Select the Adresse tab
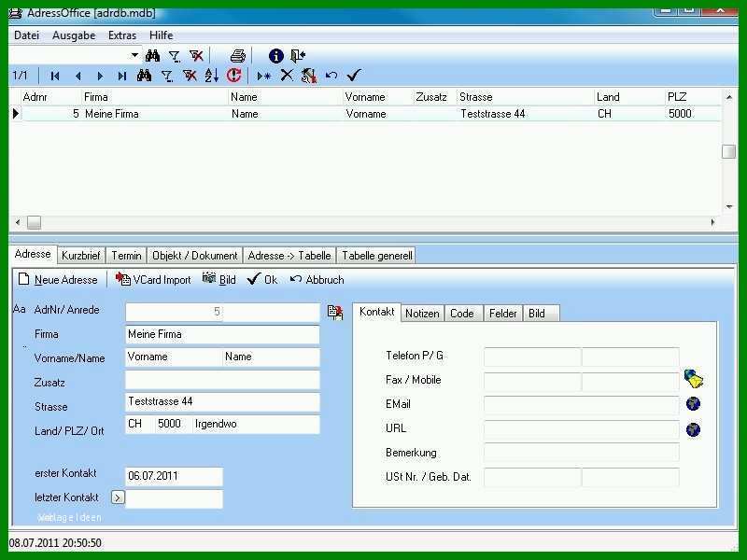747x560 pixels. pos(33,254)
